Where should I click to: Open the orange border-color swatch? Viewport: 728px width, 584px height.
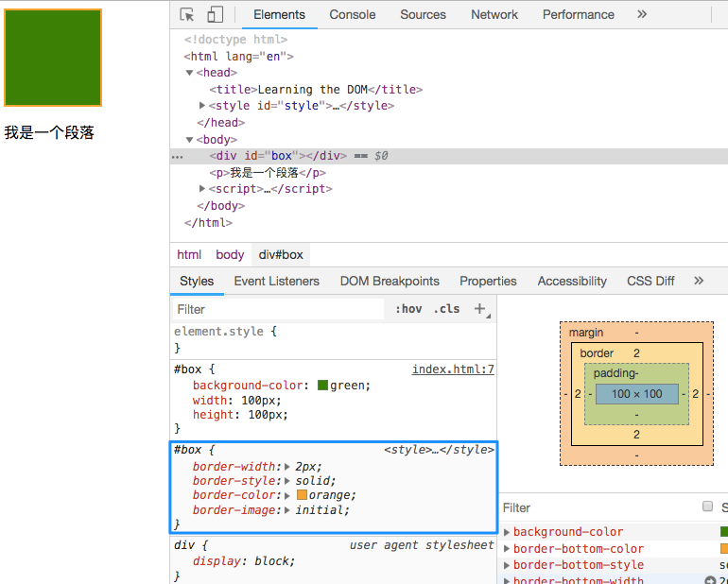pos(302,495)
